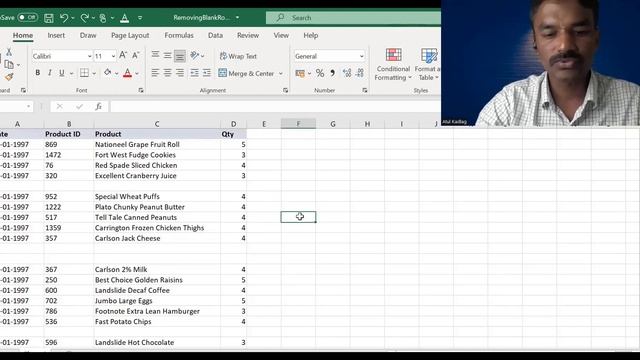The width and height of the screenshot is (640, 360).
Task: Open the Formulas tab
Action: pyautogui.click(x=179, y=36)
